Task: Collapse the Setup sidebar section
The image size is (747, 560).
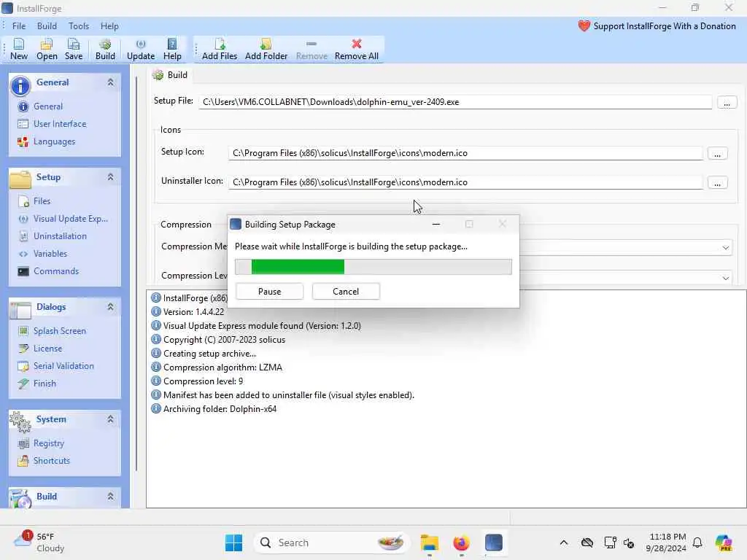Action: pyautogui.click(x=111, y=177)
